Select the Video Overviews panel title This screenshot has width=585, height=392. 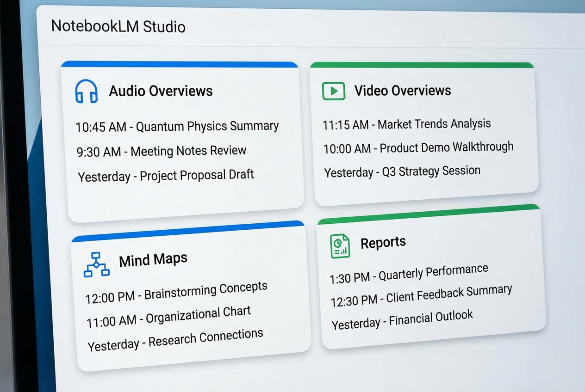click(403, 91)
